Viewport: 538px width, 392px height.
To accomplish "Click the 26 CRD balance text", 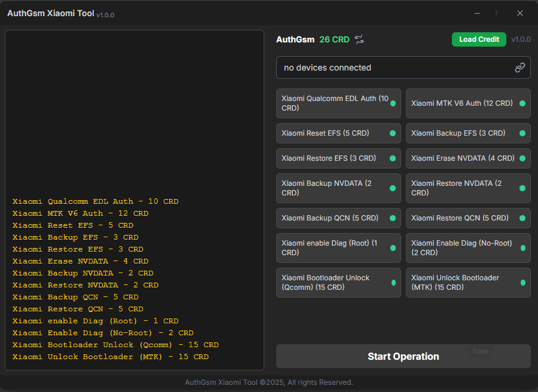I will tap(334, 39).
